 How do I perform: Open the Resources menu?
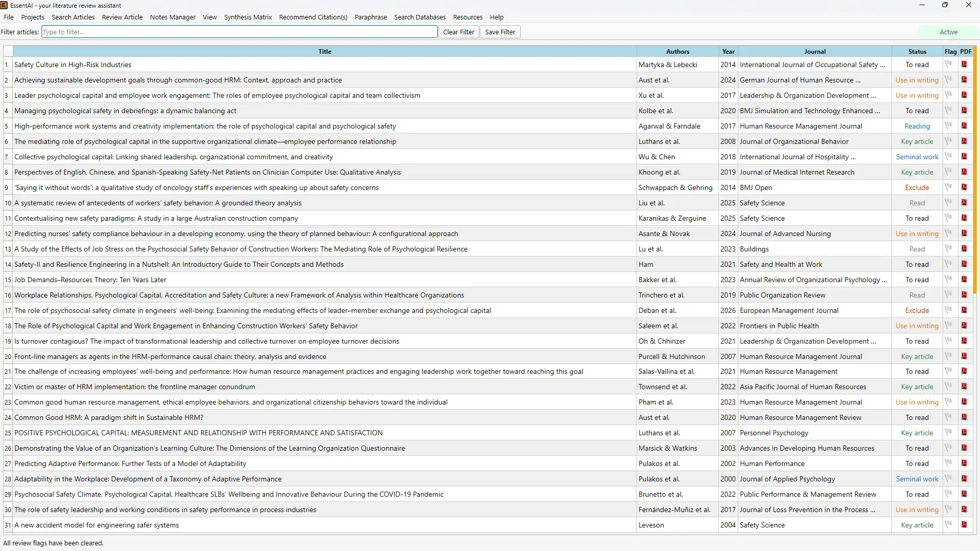click(x=467, y=17)
